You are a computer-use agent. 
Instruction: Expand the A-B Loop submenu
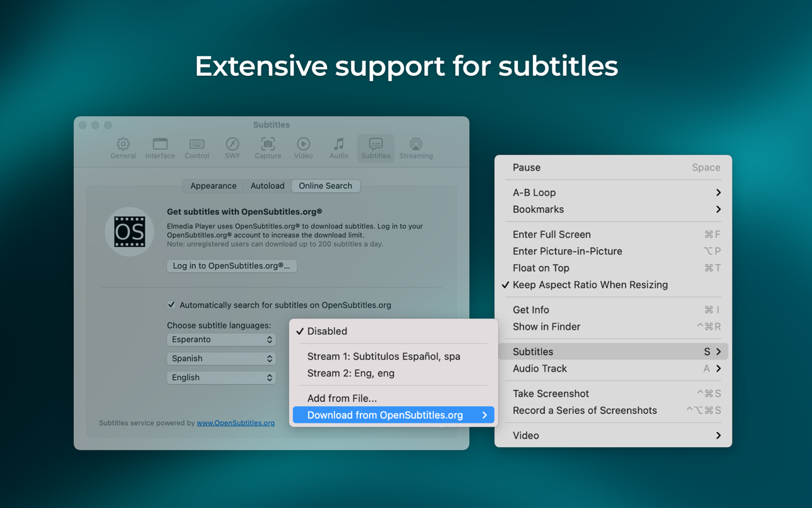616,193
